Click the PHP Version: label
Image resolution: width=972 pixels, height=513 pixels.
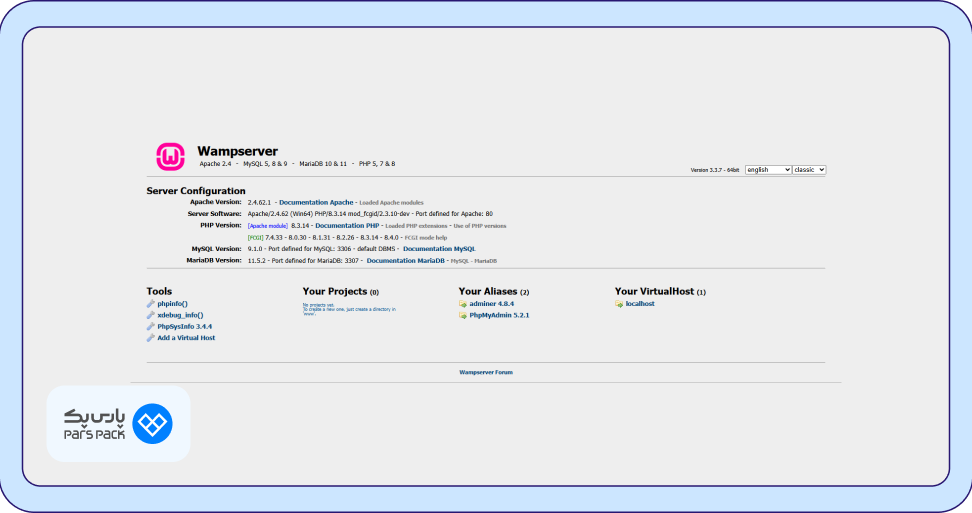pyautogui.click(x=221, y=226)
